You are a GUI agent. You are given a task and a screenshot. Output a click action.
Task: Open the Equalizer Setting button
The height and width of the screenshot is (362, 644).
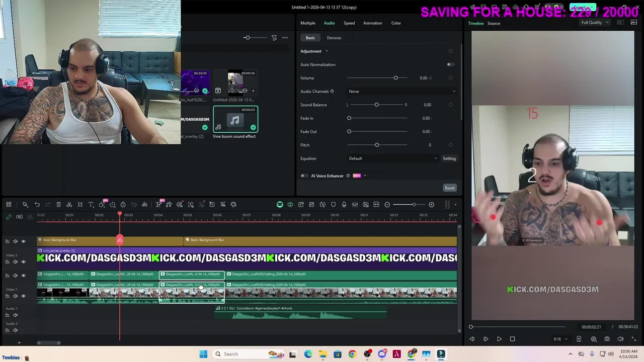(x=449, y=158)
